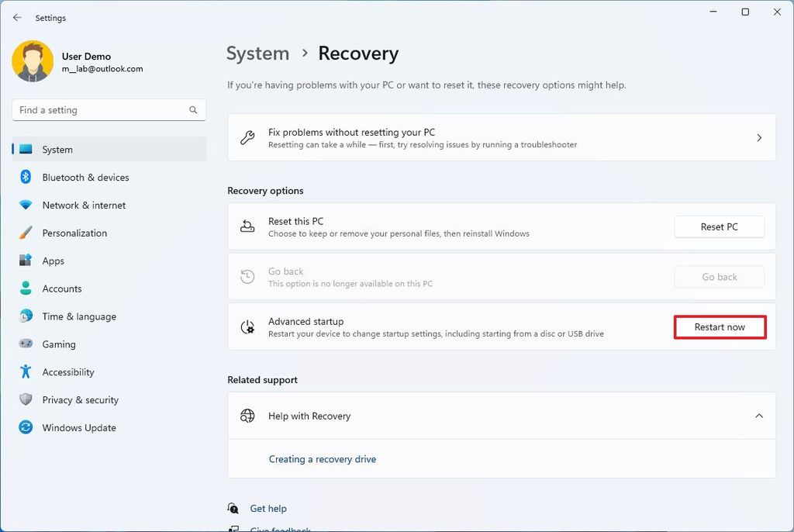The height and width of the screenshot is (532, 794).
Task: Click the user profile avatar picture
Action: [33, 61]
